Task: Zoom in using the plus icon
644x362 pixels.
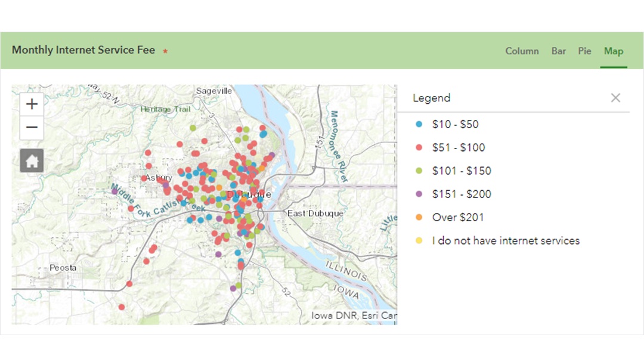Action: coord(31,104)
